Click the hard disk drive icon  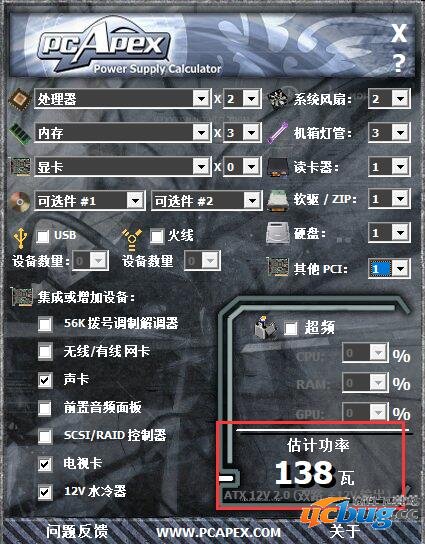point(278,233)
